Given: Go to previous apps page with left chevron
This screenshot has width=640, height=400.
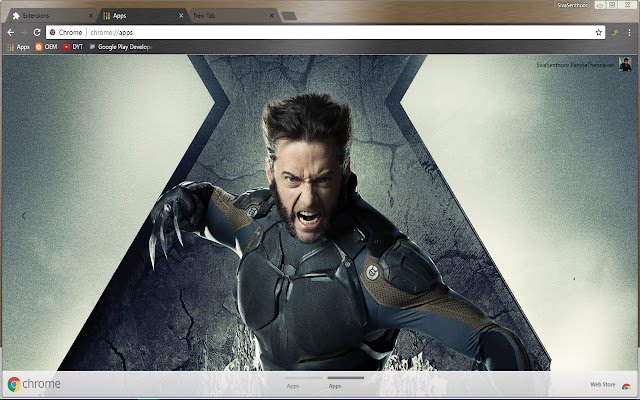Looking at the screenshot, I should click(24, 216).
